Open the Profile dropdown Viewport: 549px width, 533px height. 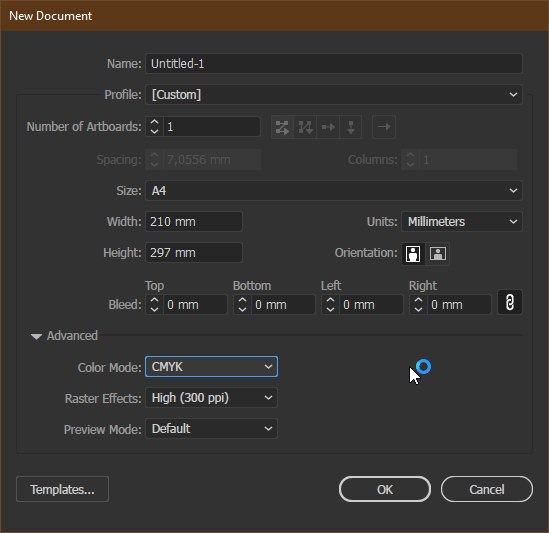[334, 95]
